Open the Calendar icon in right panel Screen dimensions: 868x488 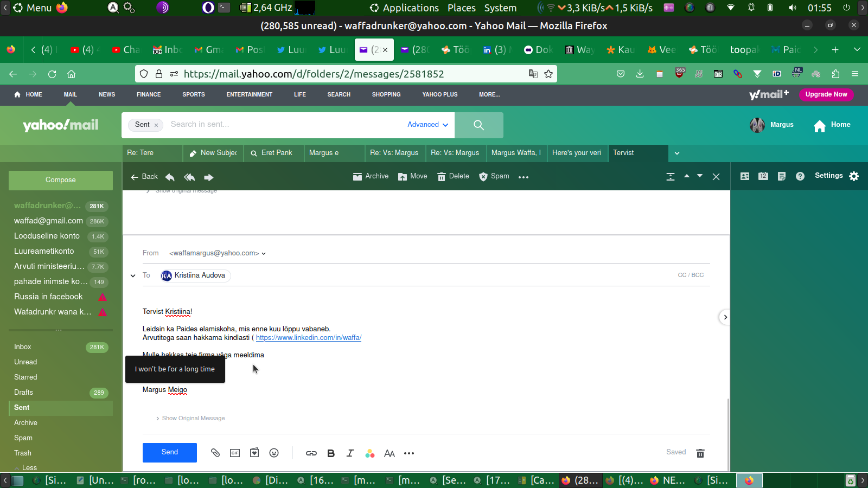click(763, 176)
